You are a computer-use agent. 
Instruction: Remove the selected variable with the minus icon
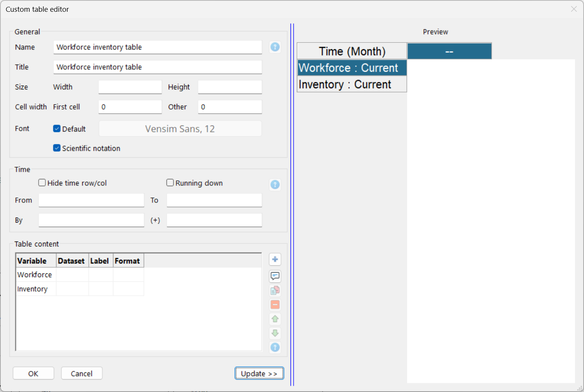tap(275, 304)
